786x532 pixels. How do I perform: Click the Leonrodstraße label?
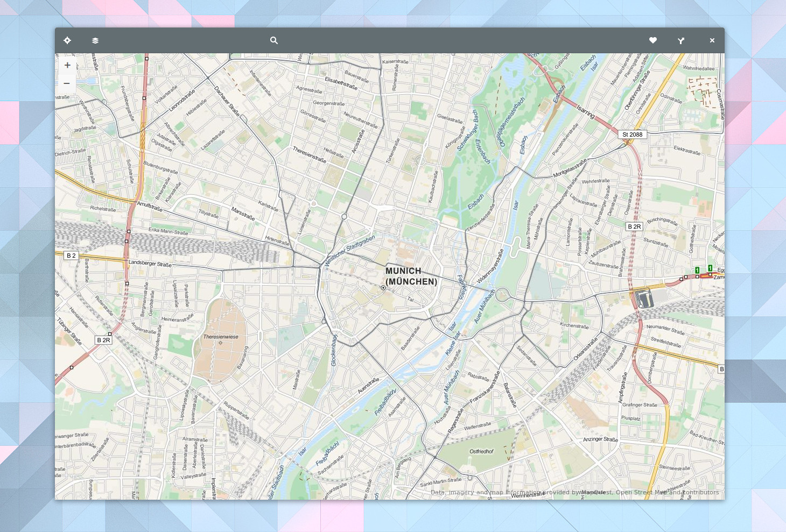[182, 101]
